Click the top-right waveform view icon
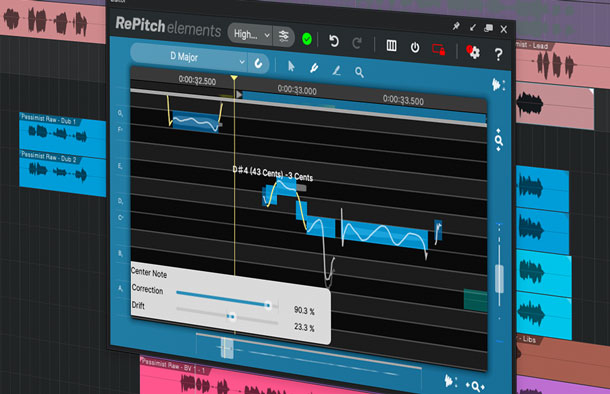 (498, 85)
